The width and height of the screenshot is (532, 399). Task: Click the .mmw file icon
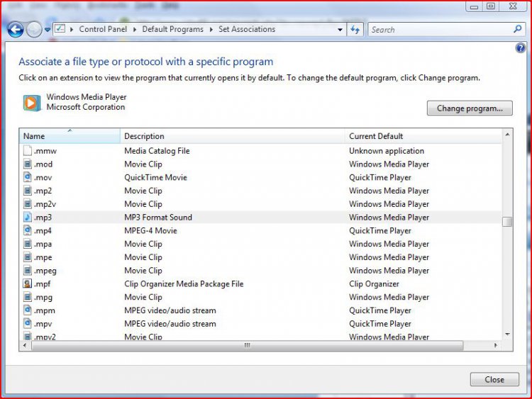tap(28, 150)
